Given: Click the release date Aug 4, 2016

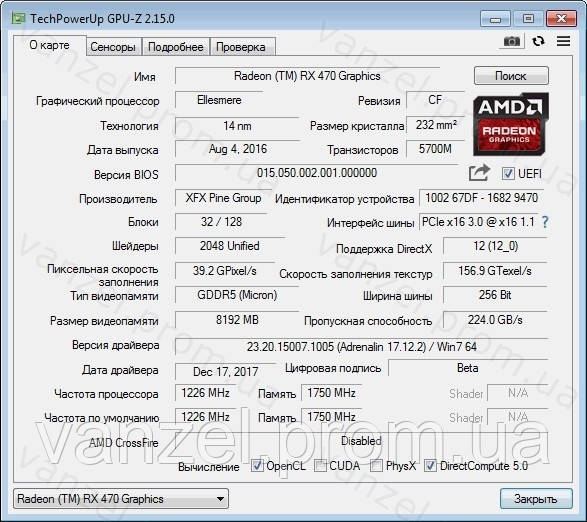Looking at the screenshot, I should click(x=238, y=149).
